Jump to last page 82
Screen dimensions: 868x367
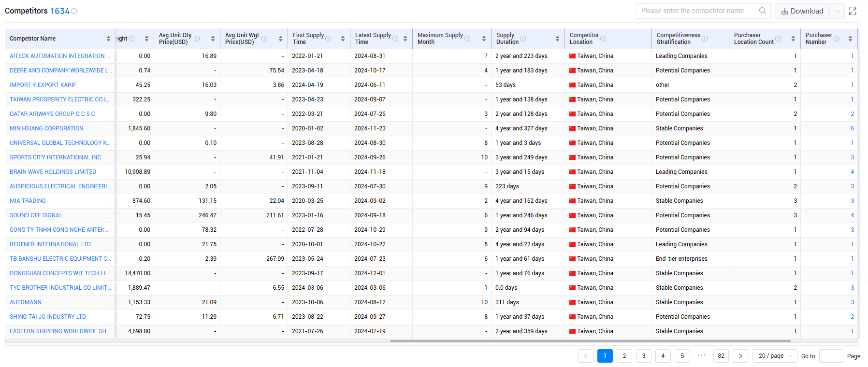[x=721, y=356]
